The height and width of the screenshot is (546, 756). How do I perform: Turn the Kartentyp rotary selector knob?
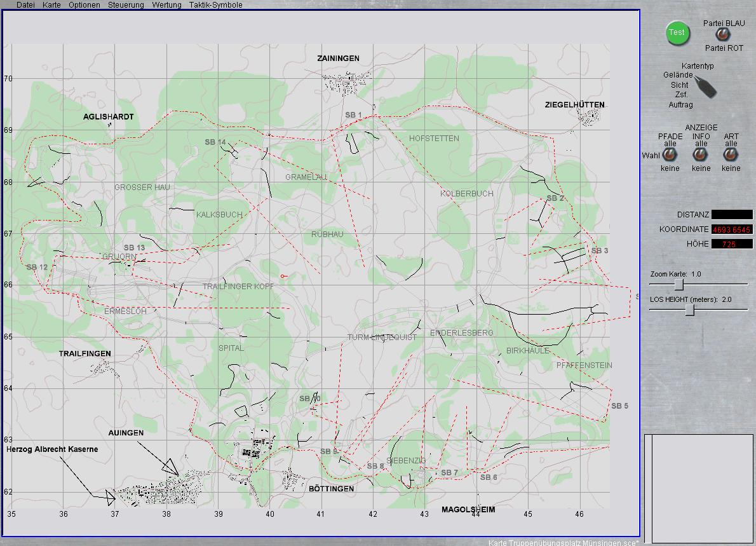point(705,87)
